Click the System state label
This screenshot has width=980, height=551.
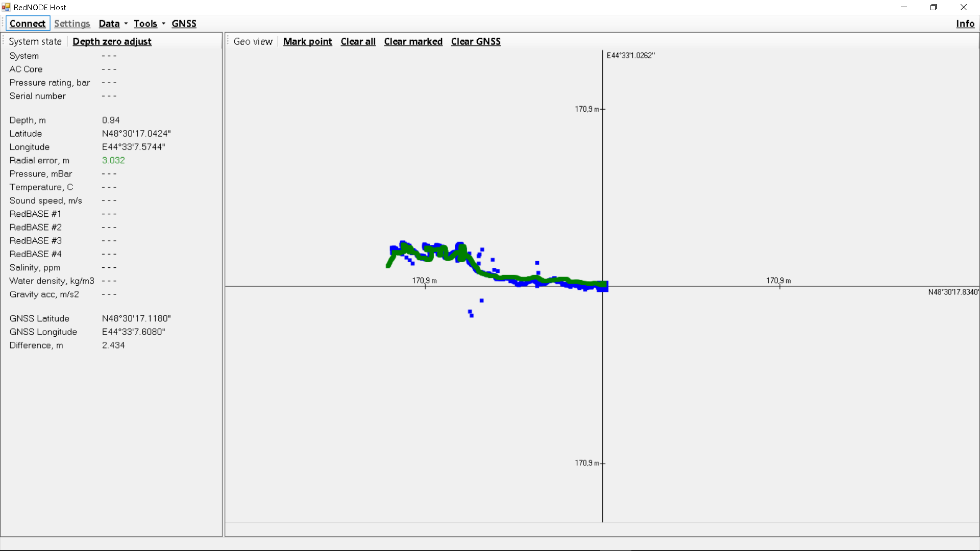(x=35, y=41)
